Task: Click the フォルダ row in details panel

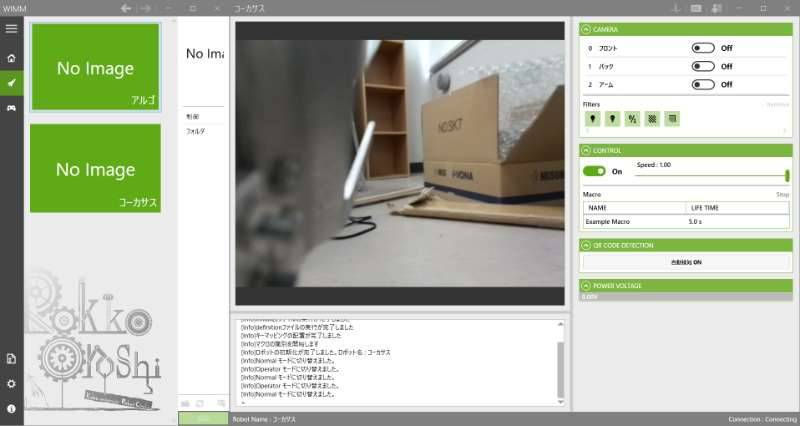Action: (204, 132)
